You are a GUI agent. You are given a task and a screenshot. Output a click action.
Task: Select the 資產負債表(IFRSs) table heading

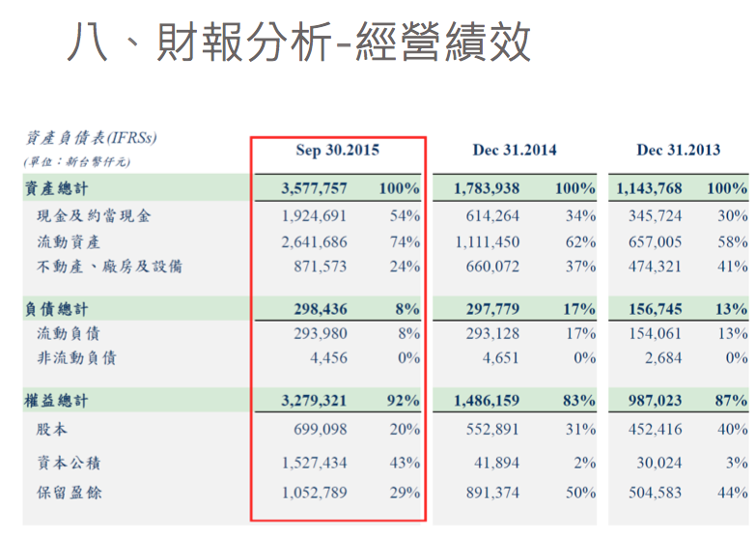coord(91,138)
